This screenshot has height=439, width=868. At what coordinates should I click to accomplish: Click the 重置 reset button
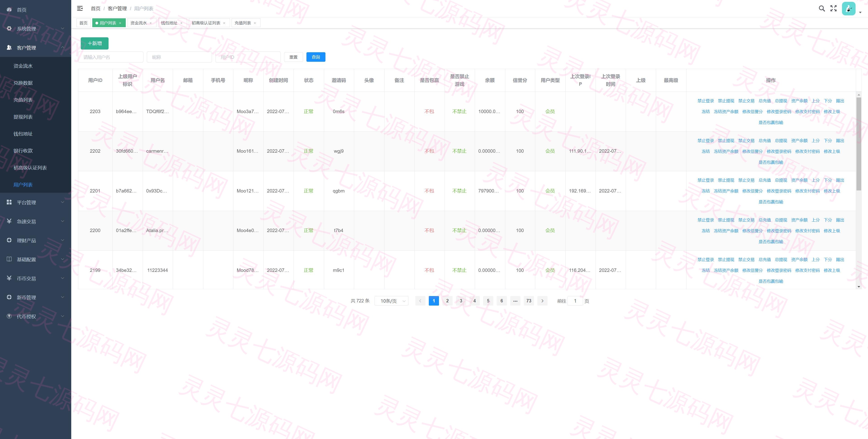(x=294, y=57)
